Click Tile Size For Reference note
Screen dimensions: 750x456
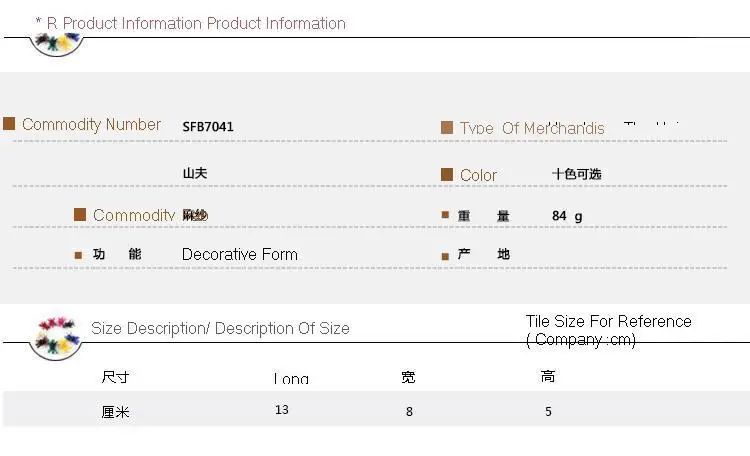tap(608, 330)
